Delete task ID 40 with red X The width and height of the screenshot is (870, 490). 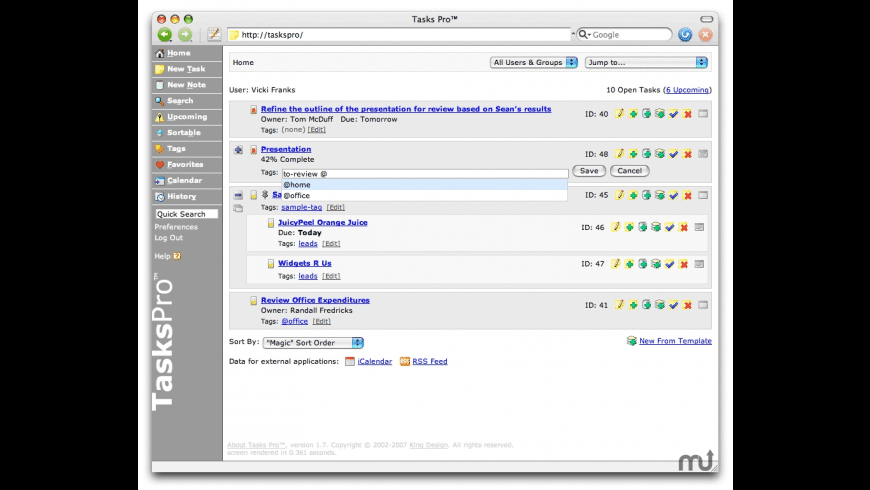tap(687, 114)
